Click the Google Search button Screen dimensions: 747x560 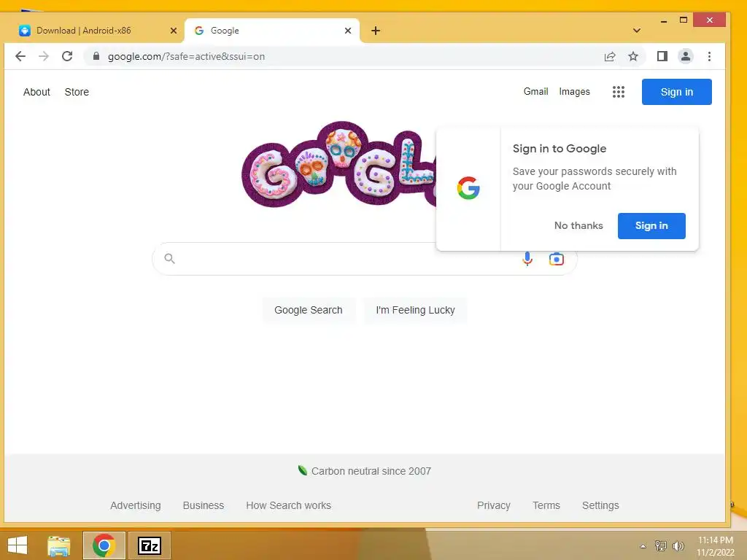click(309, 310)
